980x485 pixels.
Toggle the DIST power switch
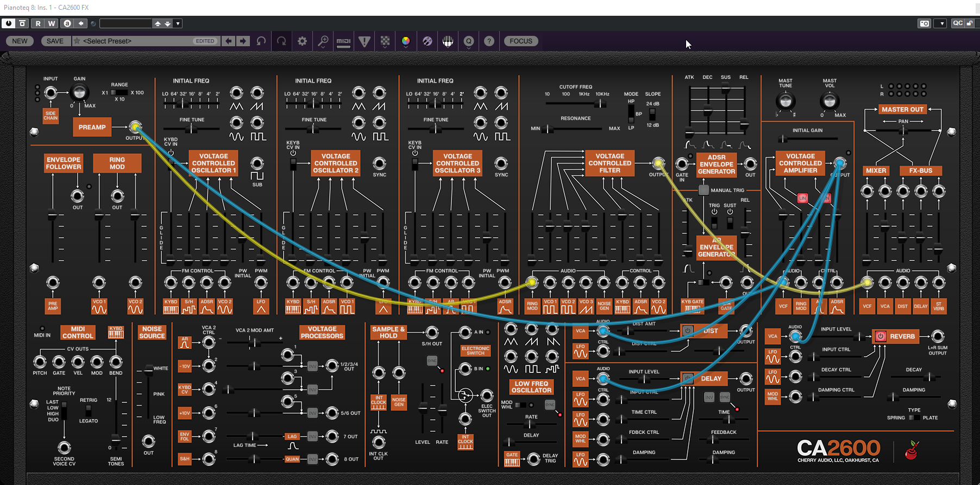point(688,331)
